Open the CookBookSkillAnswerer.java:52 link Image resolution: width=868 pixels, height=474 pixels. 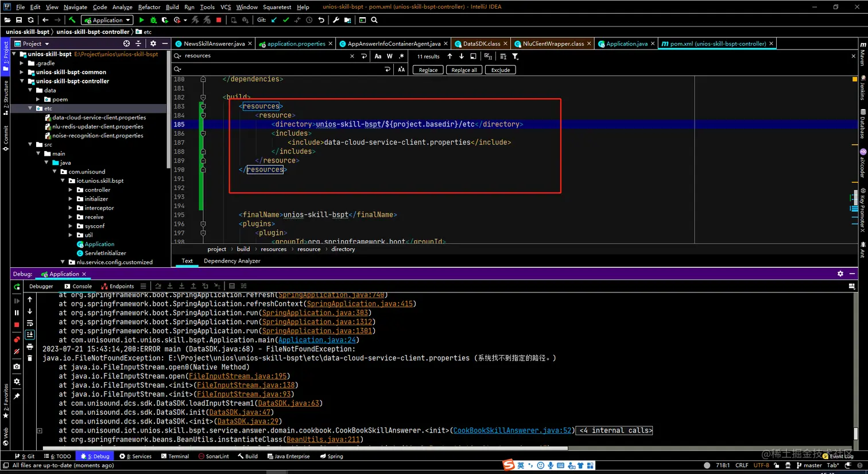513,430
